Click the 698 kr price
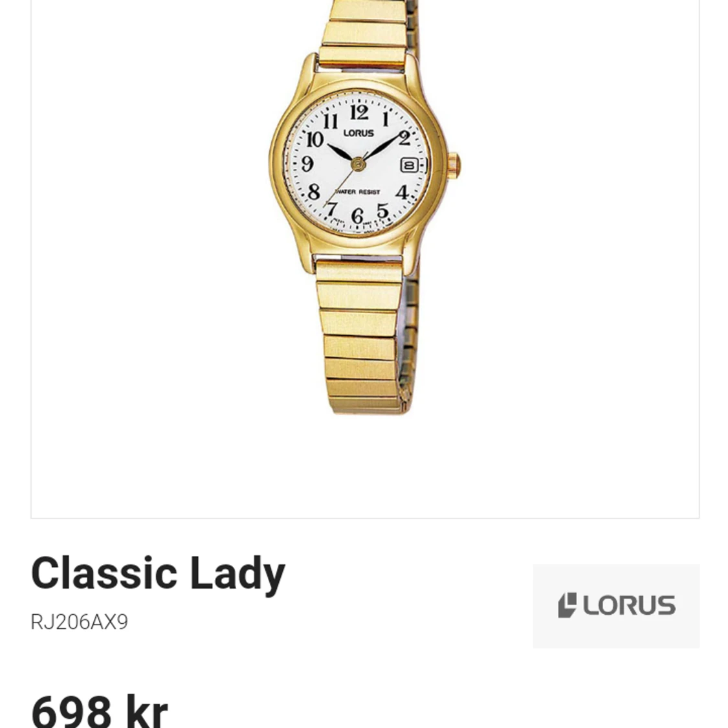This screenshot has width=728, height=728. (100, 711)
